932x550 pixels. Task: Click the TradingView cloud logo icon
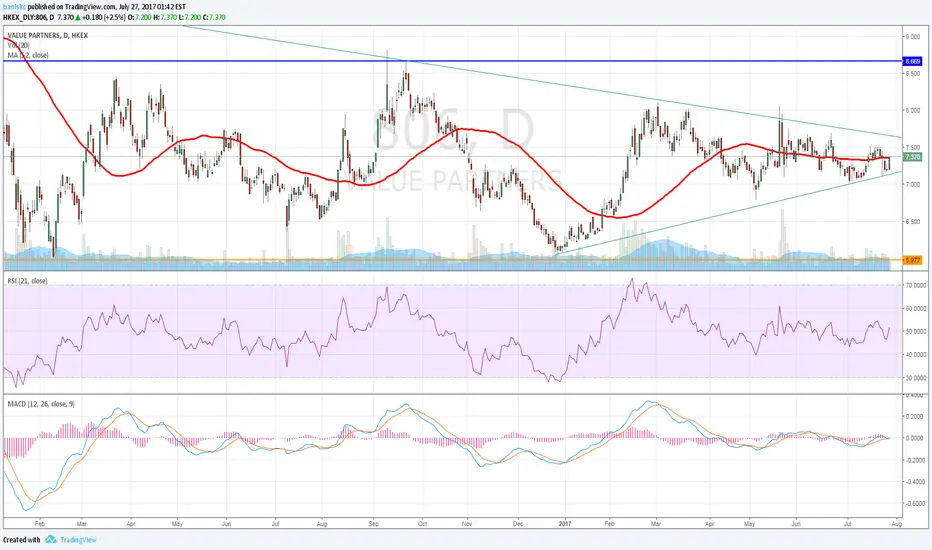[51, 539]
